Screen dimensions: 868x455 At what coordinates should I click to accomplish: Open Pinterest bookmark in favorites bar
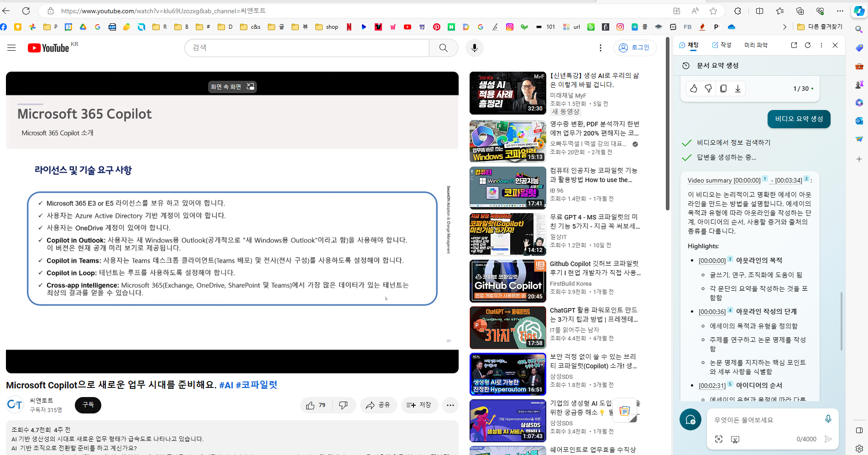437,27
